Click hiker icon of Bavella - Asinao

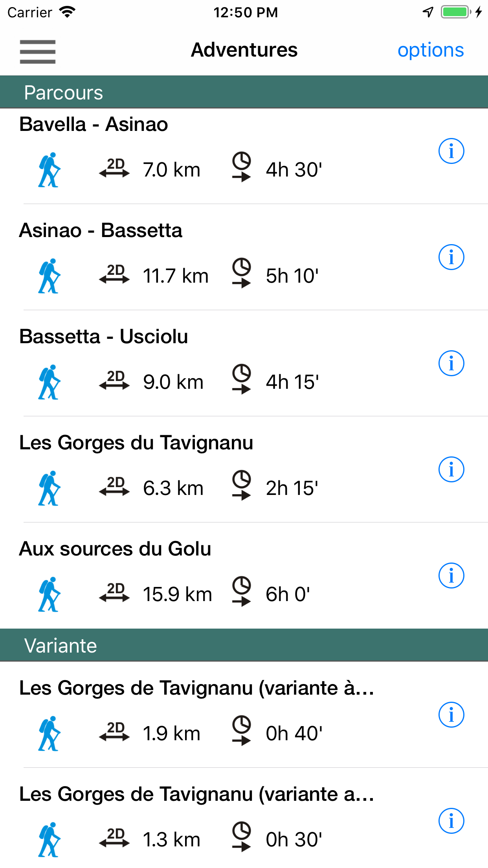50,170
